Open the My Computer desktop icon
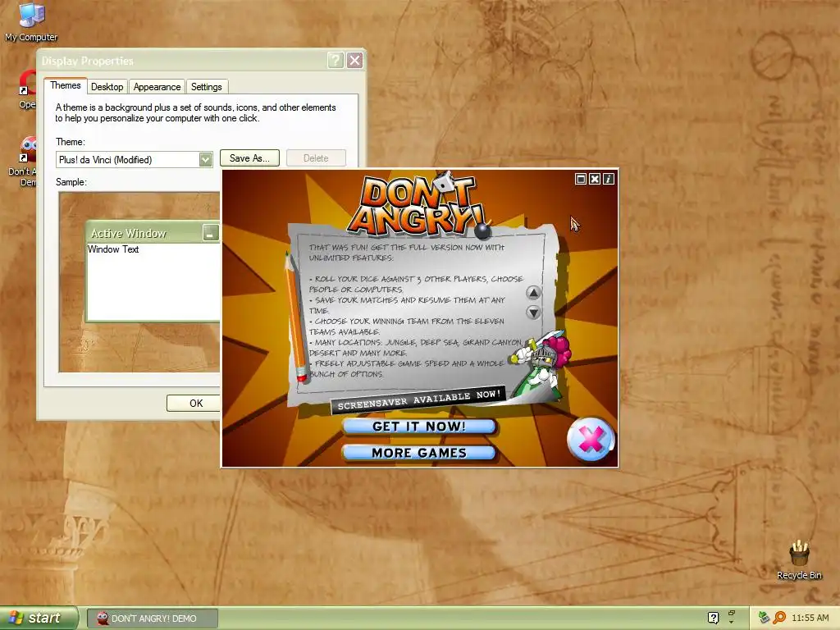The image size is (840, 630). click(31, 22)
